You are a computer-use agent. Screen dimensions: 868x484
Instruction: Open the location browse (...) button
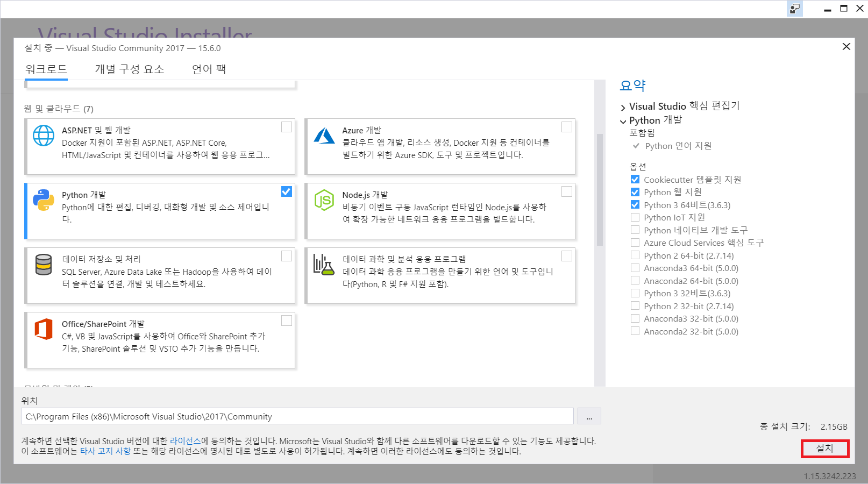click(x=589, y=416)
